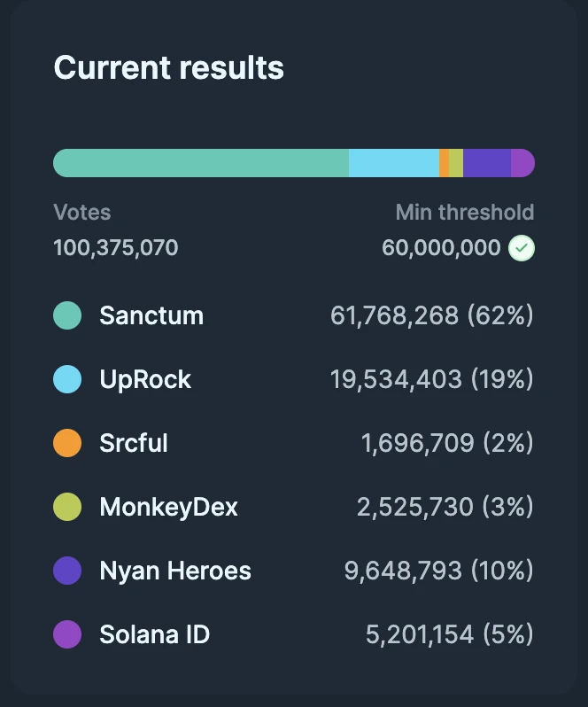Select the Sanctum result label
This screenshot has height=707, width=588.
(x=151, y=315)
